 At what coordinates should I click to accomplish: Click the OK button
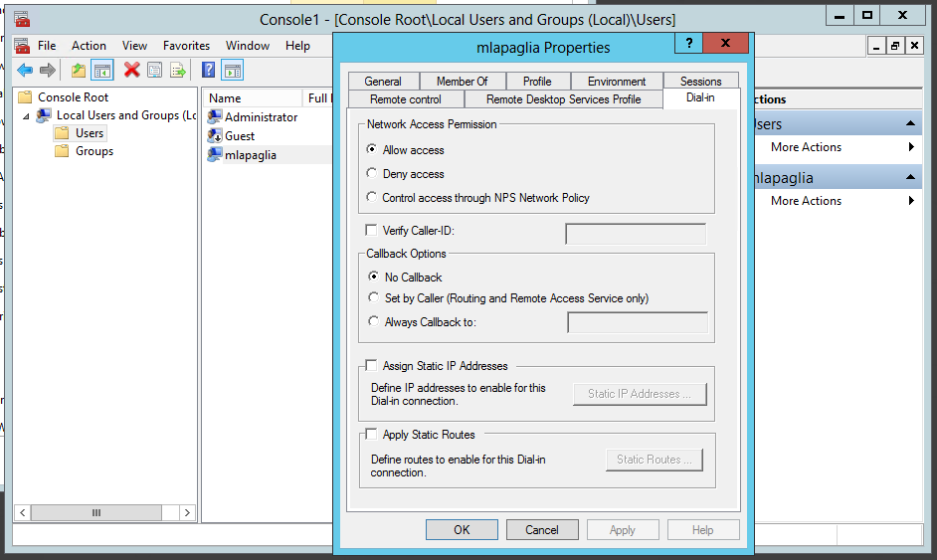click(x=462, y=529)
